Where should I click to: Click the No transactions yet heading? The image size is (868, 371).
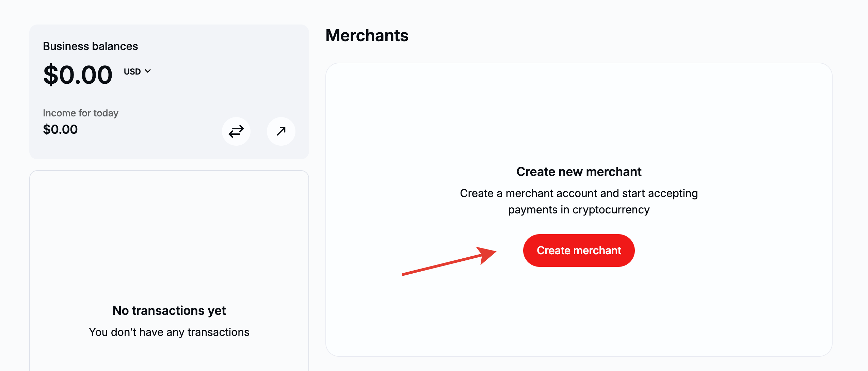coord(169,310)
